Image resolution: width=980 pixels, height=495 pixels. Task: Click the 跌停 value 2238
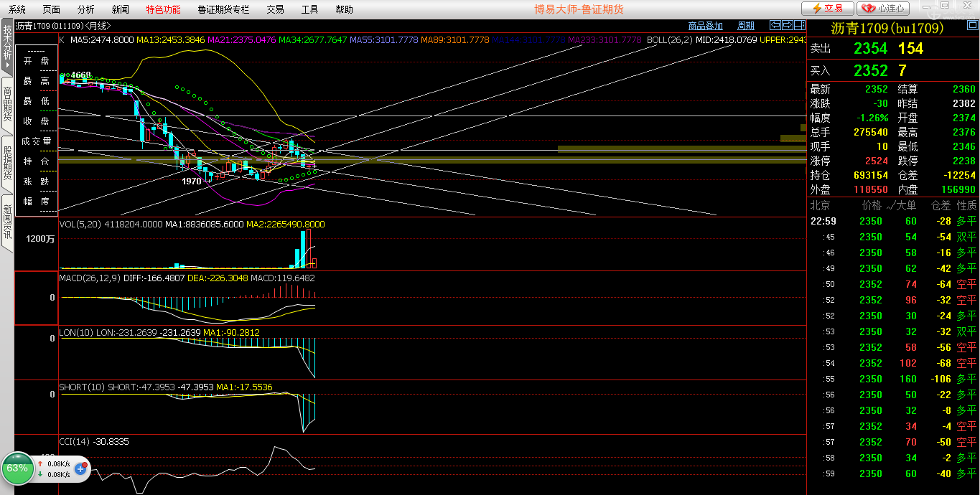click(963, 161)
